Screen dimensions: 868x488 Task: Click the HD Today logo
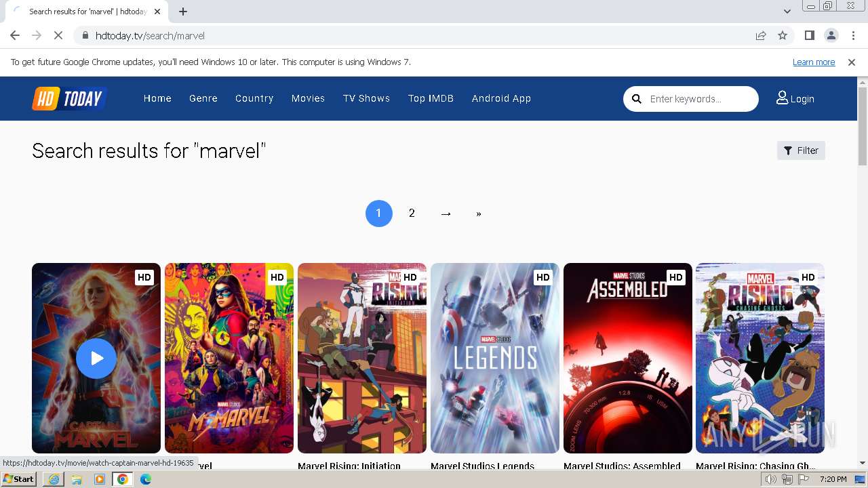(x=70, y=99)
